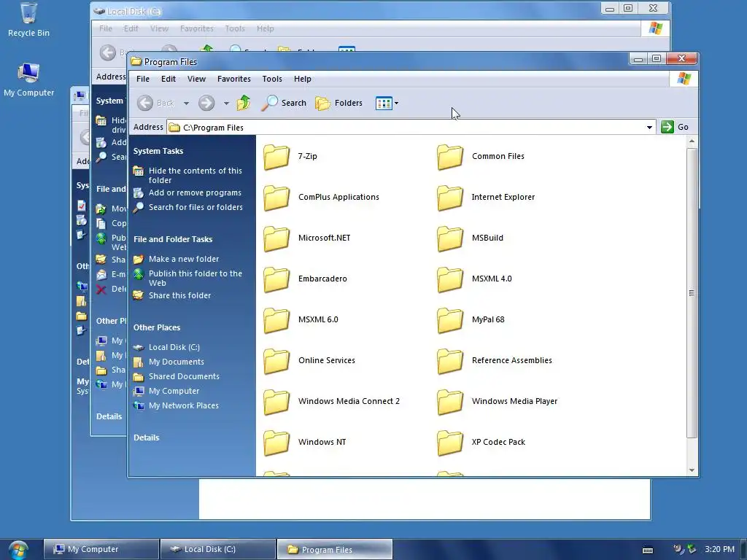Click Search for files or folders
747x560 pixels.
click(196, 208)
